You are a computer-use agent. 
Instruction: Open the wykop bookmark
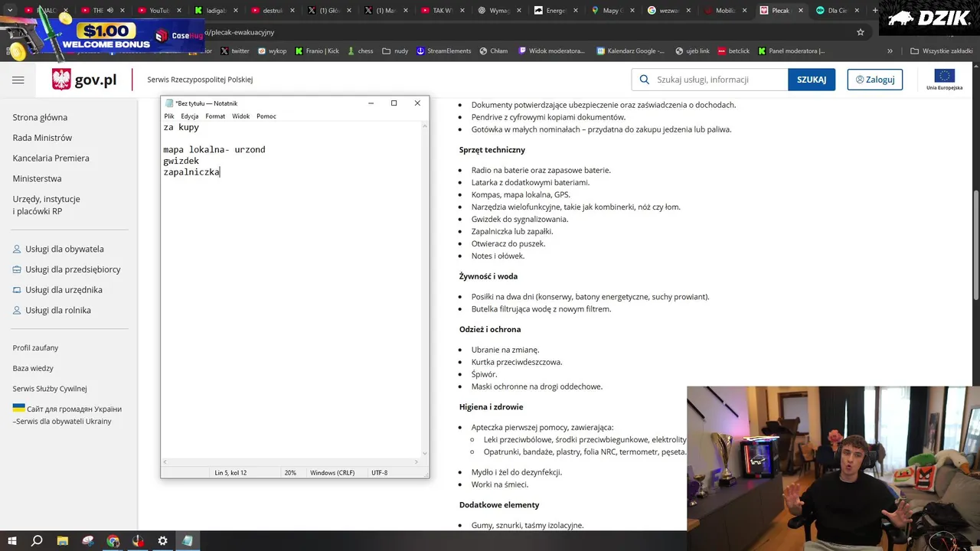tap(273, 51)
